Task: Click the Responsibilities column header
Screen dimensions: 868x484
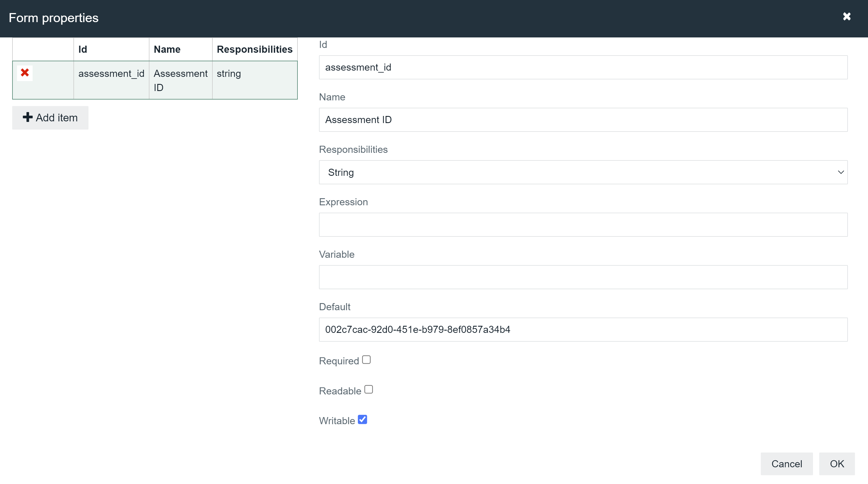Action: point(255,49)
